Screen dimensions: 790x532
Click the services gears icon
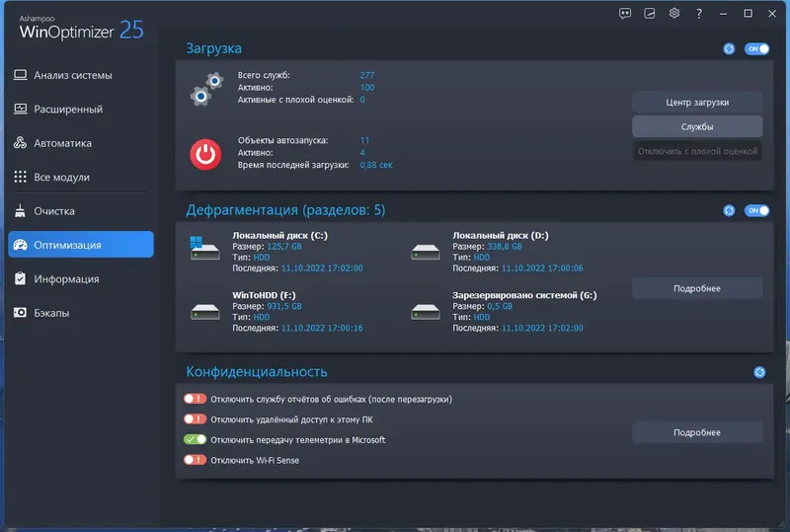tap(206, 89)
